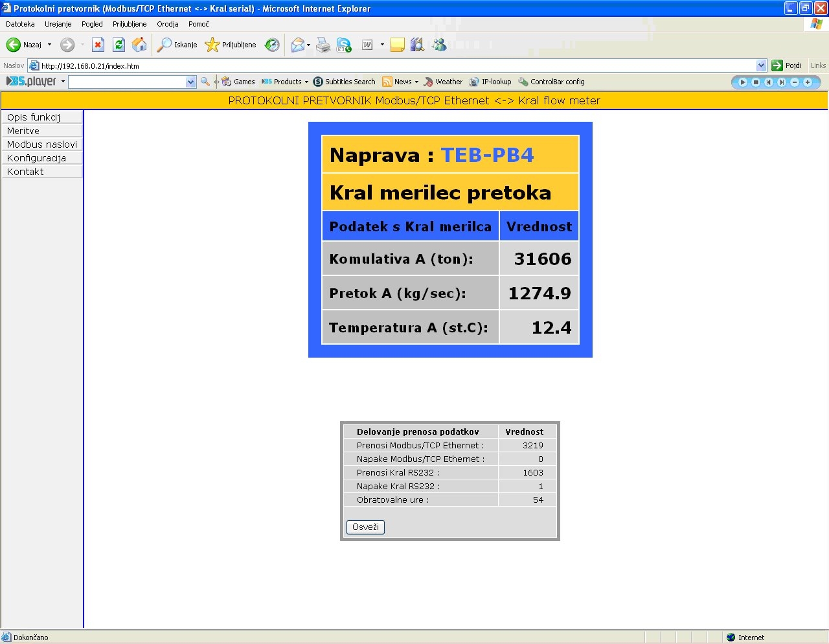Screen dimensions: 829x644
Task: Open the History clock icon
Action: pos(273,45)
